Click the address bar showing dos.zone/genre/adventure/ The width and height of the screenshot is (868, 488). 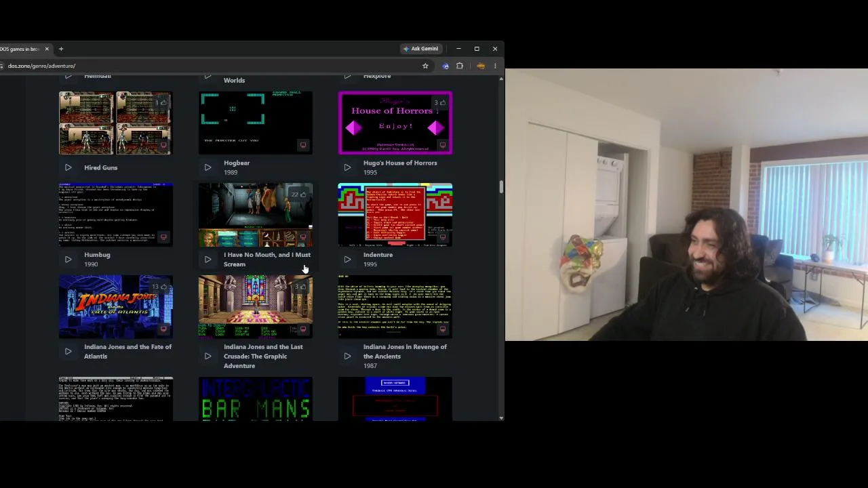pyautogui.click(x=210, y=66)
